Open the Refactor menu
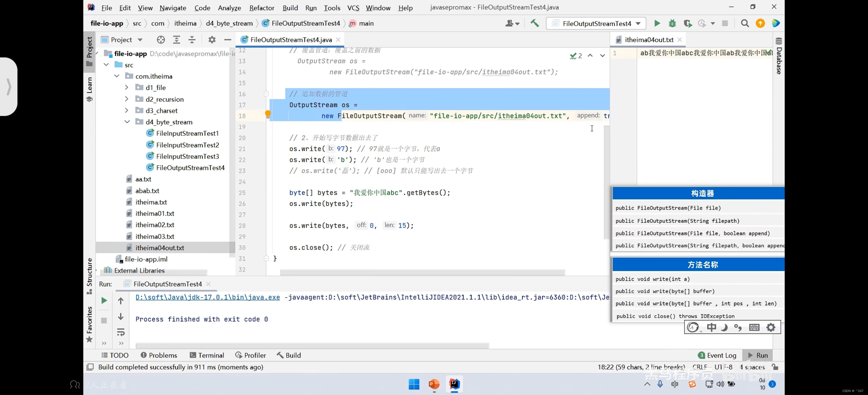 tap(262, 7)
